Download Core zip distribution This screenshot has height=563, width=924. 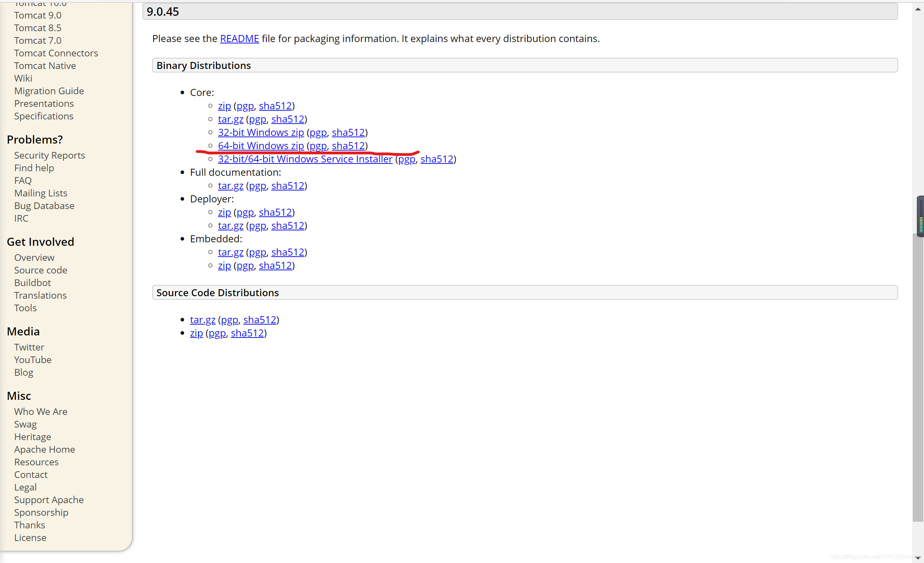pyautogui.click(x=224, y=106)
